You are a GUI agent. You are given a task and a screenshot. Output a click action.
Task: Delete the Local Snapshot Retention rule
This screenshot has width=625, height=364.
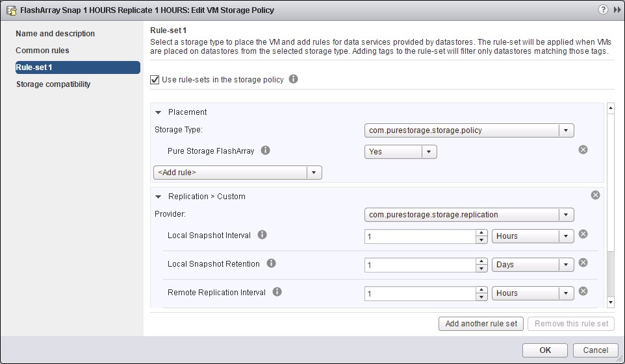(x=583, y=263)
